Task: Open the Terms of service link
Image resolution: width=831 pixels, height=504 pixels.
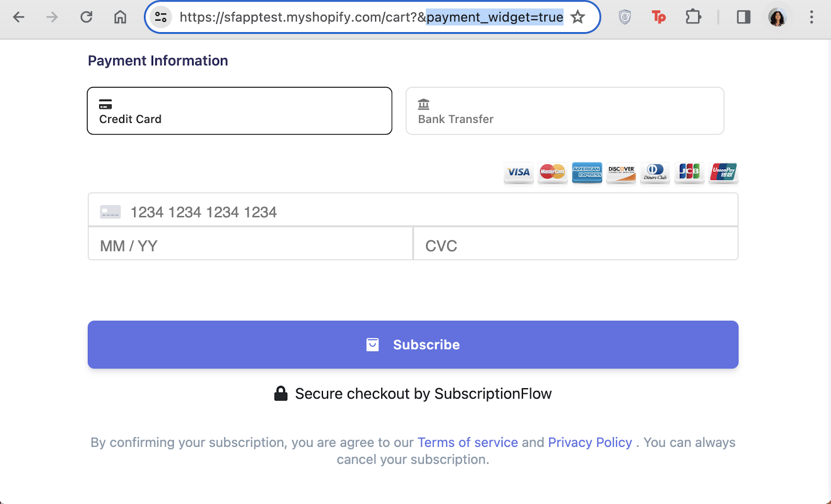Action: coord(467,442)
